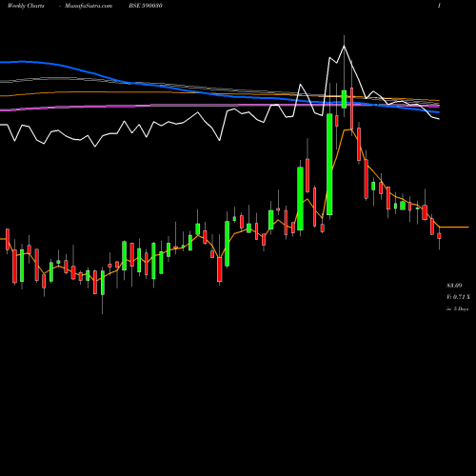The image size is (476, 476).
Task: Click the volume 'V:' value text
Action: click(458, 297)
